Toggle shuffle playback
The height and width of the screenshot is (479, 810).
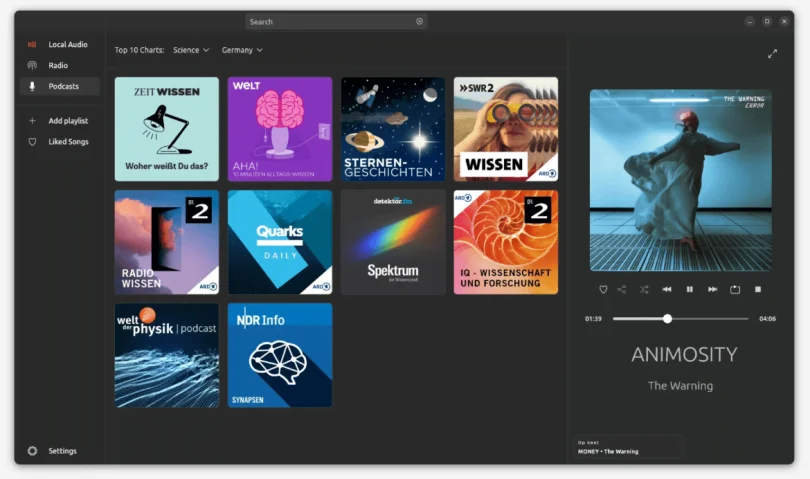point(644,289)
